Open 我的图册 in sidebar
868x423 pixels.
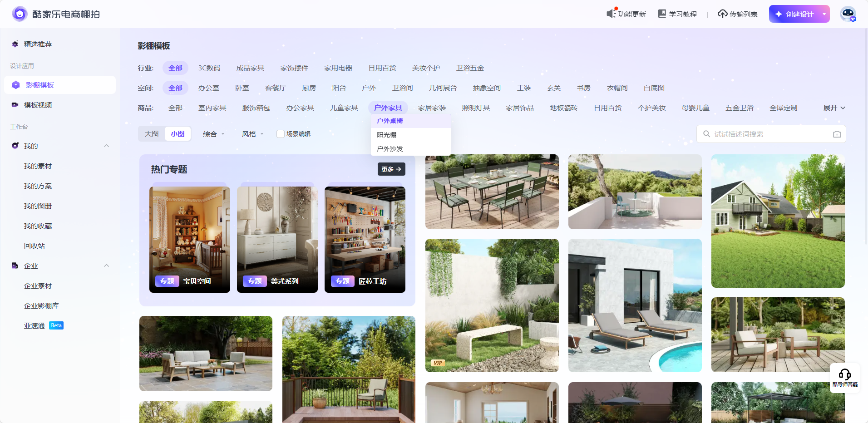pos(38,206)
